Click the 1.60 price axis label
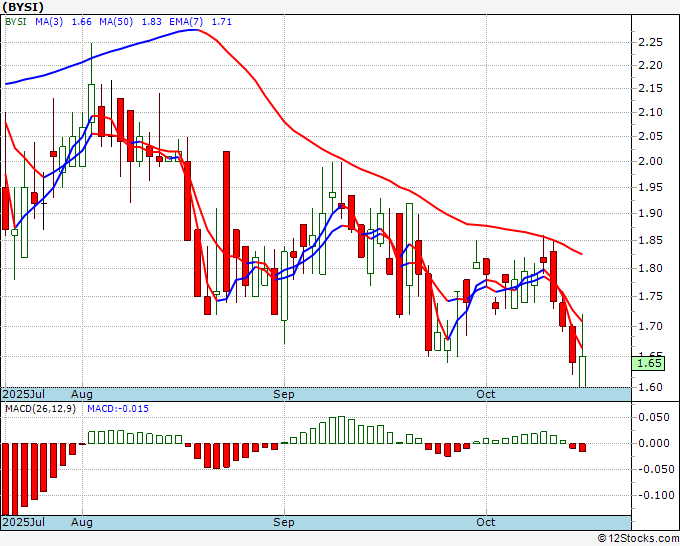Screen dimensions: 680x546 (651, 387)
